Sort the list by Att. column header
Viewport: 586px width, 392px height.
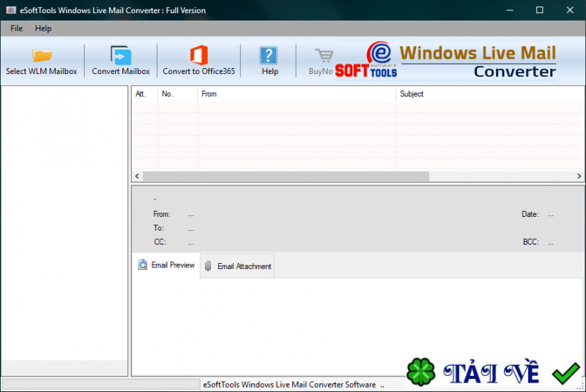coord(145,94)
